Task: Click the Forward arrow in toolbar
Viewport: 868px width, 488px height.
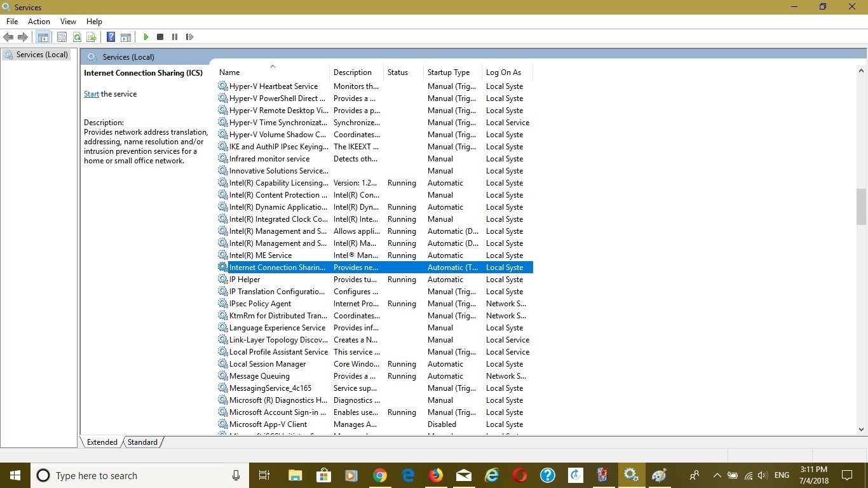Action: [x=23, y=37]
